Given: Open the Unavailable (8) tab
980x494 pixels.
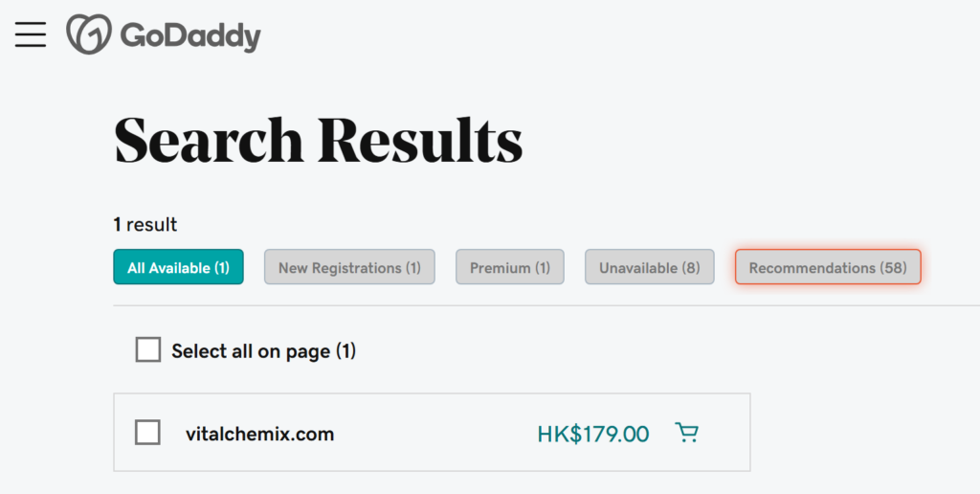Looking at the screenshot, I should pos(650,267).
